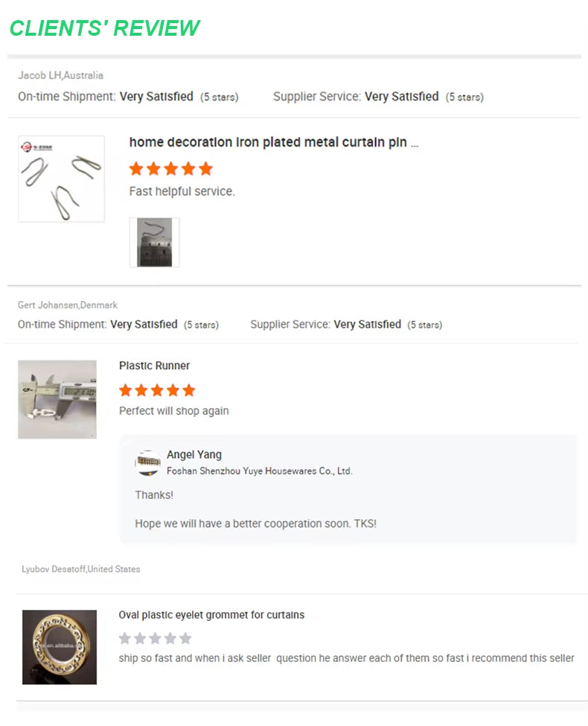Open the curtain pin product thumbnail
This screenshot has height=726, width=588.
pyautogui.click(x=61, y=179)
